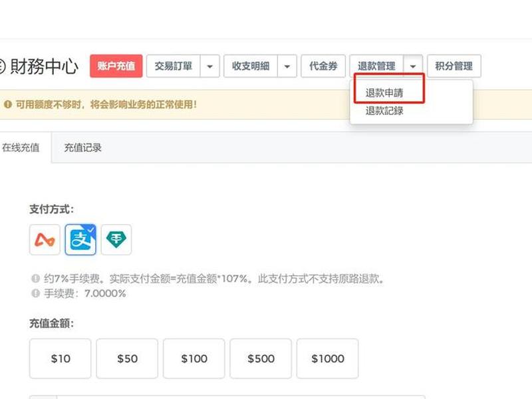The height and width of the screenshot is (399, 532).
Task: Collapse the 退款管理 dropdown arrow
Action: click(x=413, y=66)
